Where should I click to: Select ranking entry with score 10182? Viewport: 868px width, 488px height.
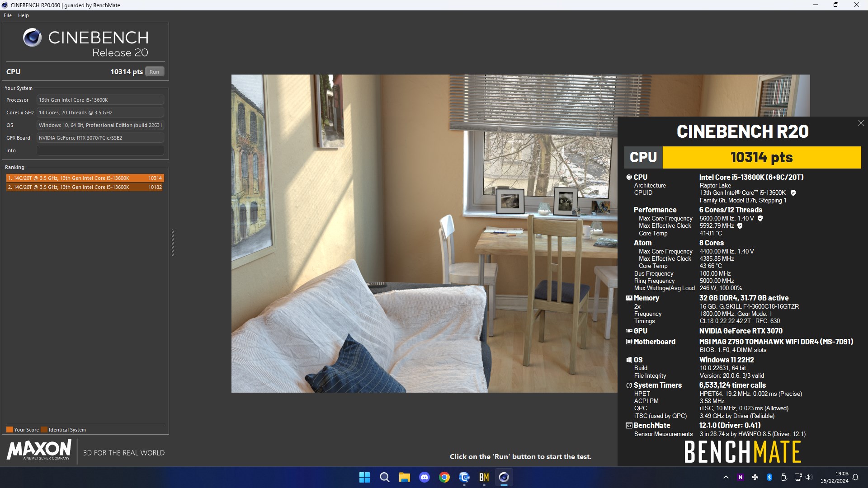click(85, 187)
